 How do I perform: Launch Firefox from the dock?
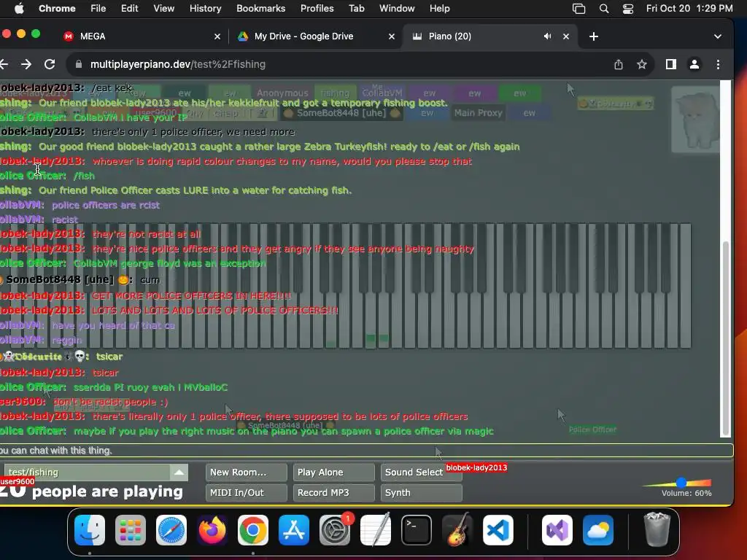212,530
